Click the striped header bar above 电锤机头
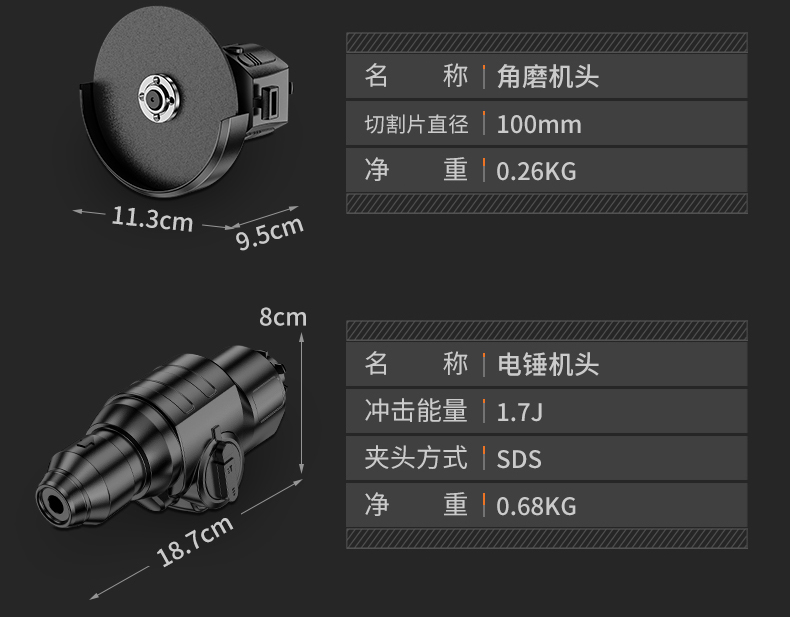This screenshot has height=617, width=790. tap(547, 330)
